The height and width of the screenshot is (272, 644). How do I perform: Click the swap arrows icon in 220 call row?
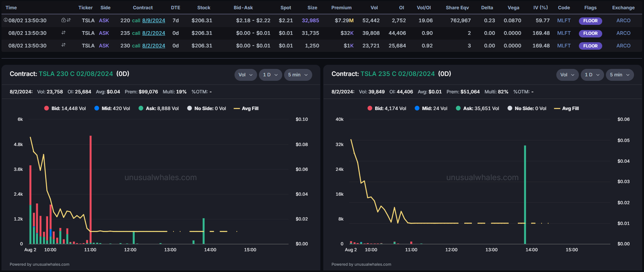tap(68, 20)
